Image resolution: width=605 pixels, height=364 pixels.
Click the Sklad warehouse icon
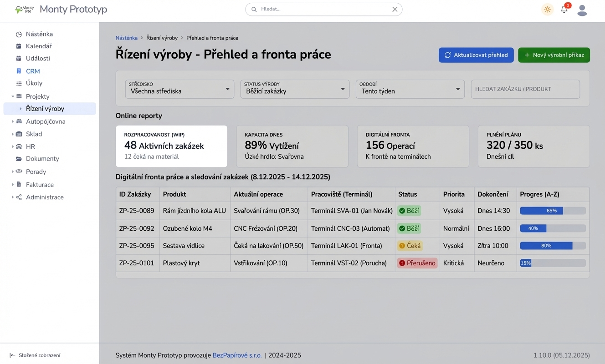click(18, 134)
